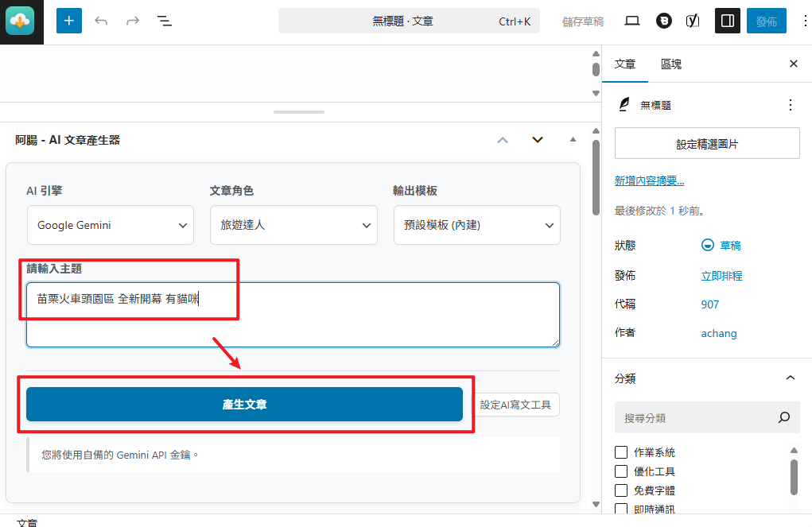The height and width of the screenshot is (527, 812).
Task: Click the 搜尋分類 search field
Action: click(x=696, y=417)
